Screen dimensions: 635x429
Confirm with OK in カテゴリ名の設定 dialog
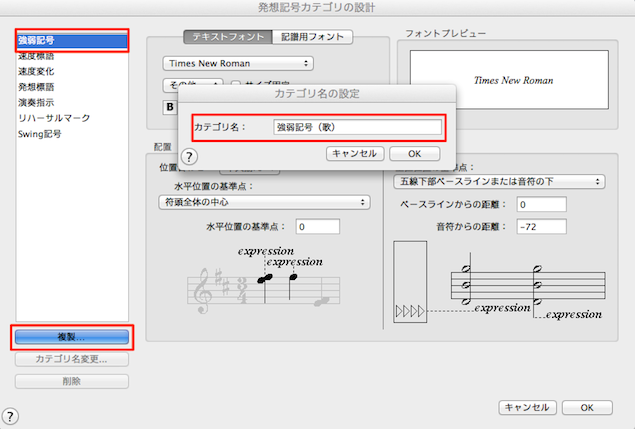[x=415, y=154]
